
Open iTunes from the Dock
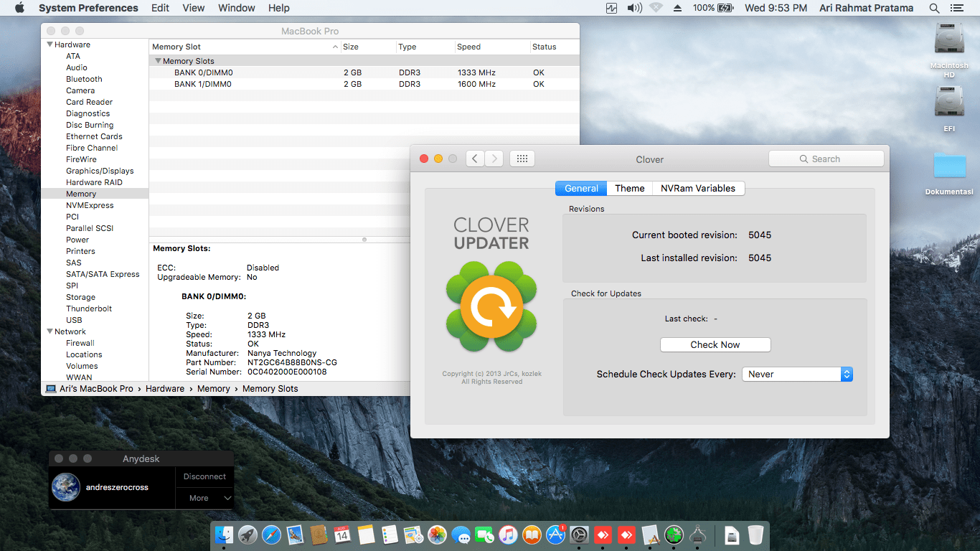point(508,534)
